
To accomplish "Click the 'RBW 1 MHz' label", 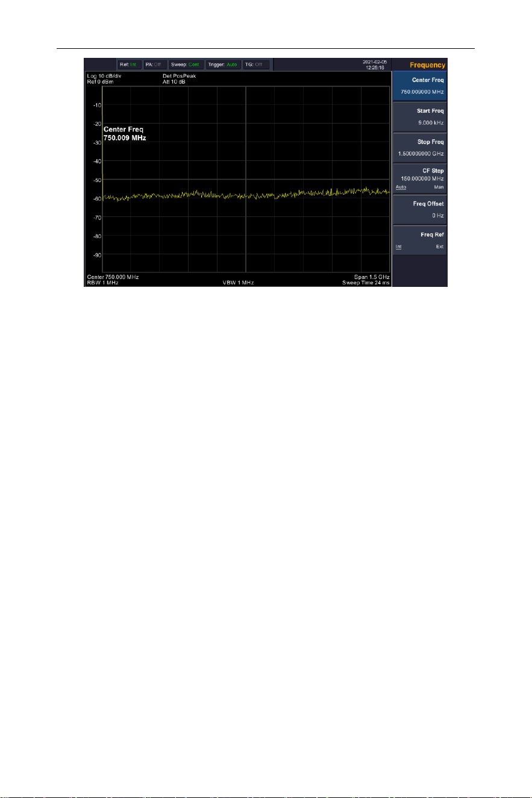I will (102, 282).
